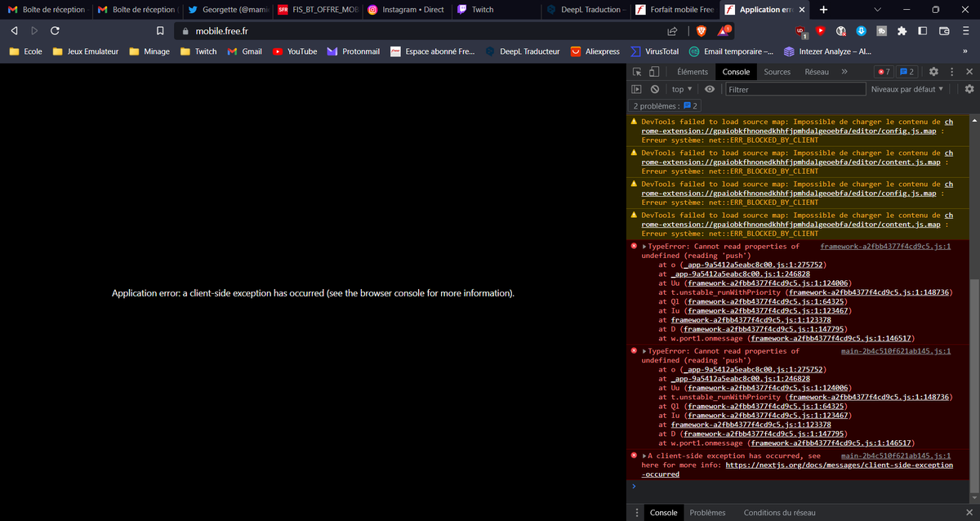Toggle the browser sidebar panel icon
980x521 pixels.
922,31
